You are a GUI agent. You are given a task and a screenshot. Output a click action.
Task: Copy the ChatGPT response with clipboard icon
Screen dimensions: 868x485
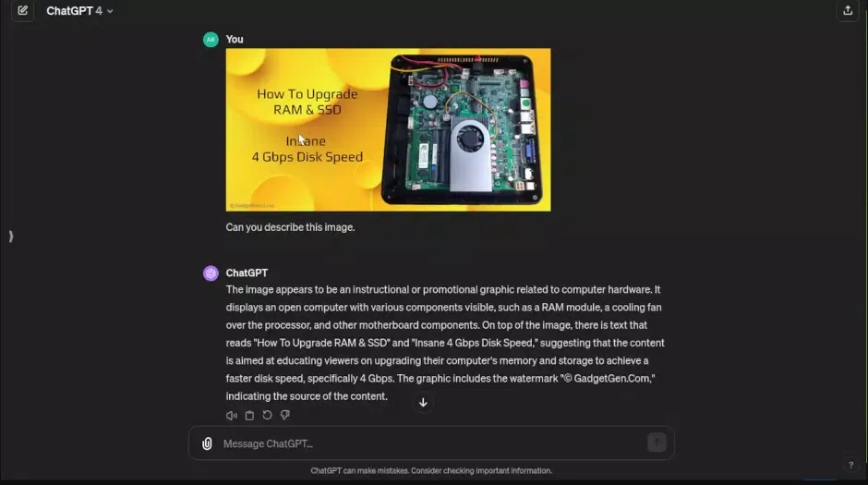point(249,415)
